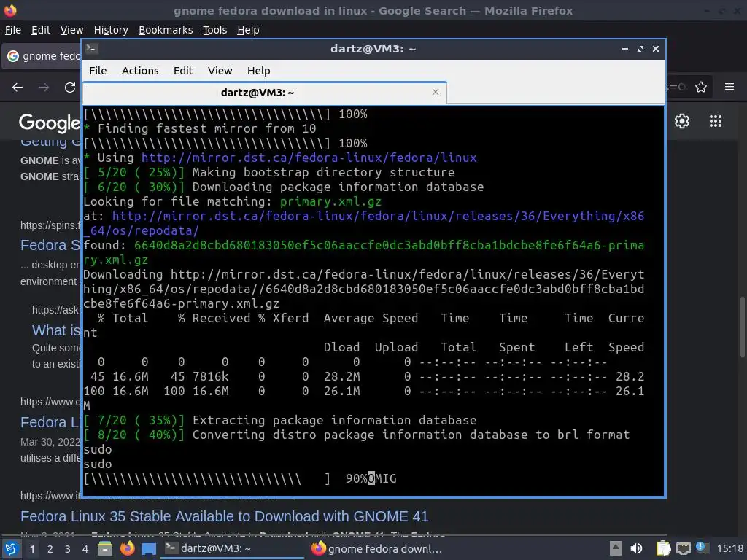
Task: Open Google apps grid
Action: pos(716,121)
